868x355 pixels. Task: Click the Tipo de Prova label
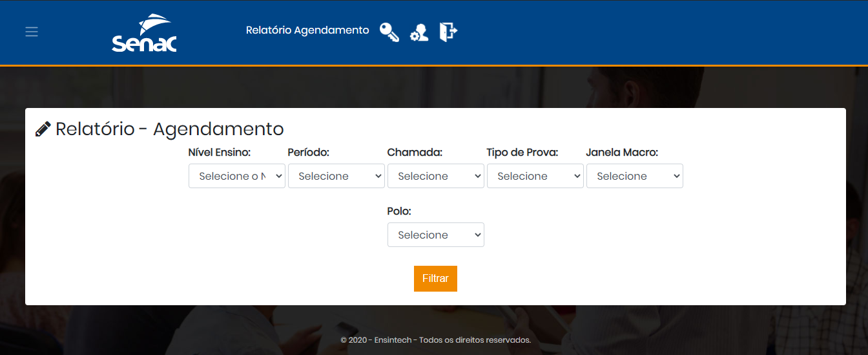click(522, 153)
